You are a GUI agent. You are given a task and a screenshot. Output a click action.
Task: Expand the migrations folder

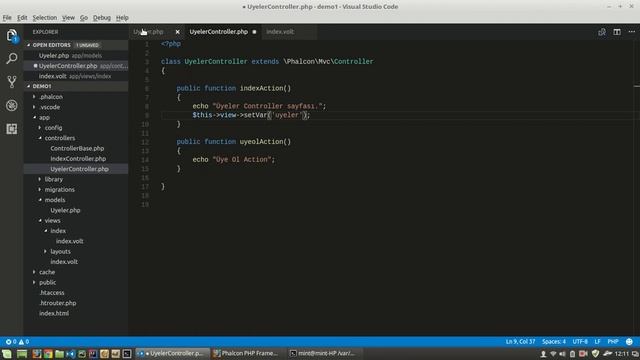[x=40, y=189]
